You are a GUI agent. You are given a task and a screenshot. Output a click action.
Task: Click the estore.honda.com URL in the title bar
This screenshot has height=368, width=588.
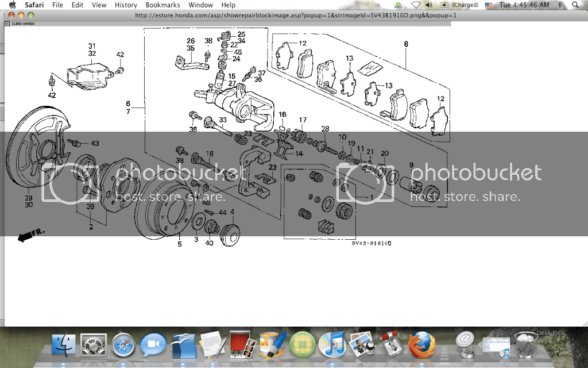click(296, 16)
